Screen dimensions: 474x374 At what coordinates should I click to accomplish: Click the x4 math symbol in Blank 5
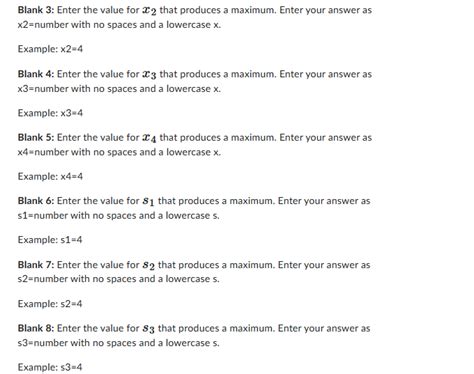tap(149, 138)
